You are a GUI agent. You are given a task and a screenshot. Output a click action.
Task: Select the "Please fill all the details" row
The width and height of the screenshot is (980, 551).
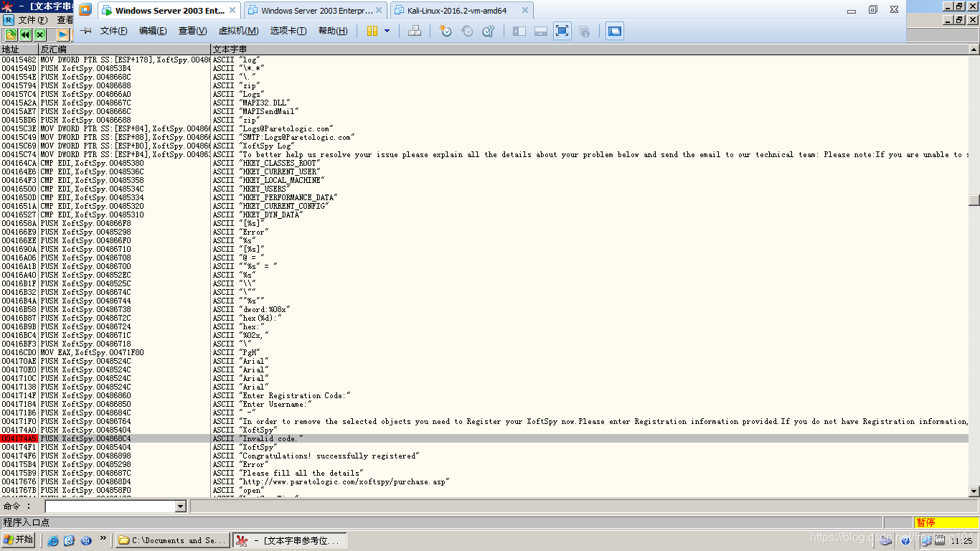point(484,473)
